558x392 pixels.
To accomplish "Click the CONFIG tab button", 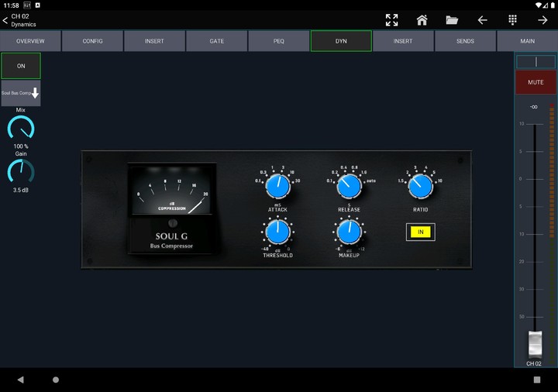I will tap(93, 41).
